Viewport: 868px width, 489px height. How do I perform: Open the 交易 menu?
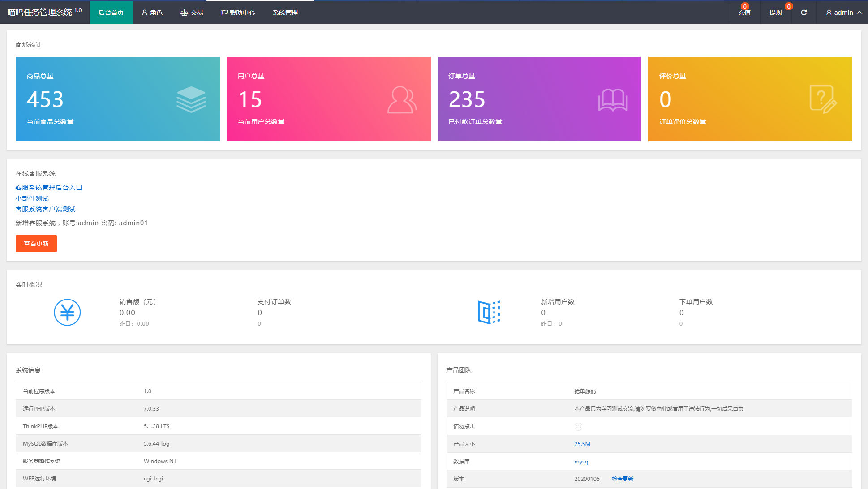[x=192, y=13]
